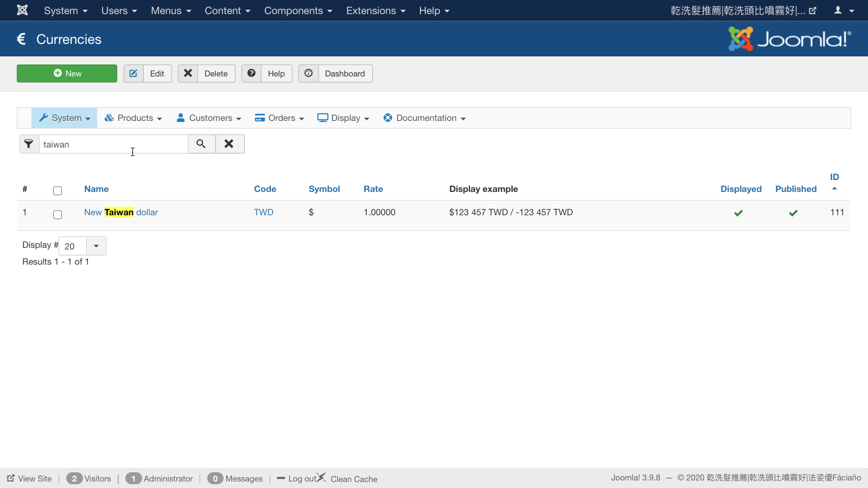Click the Administrator count badge in footer
This screenshot has width=868, height=488.
coord(133,479)
